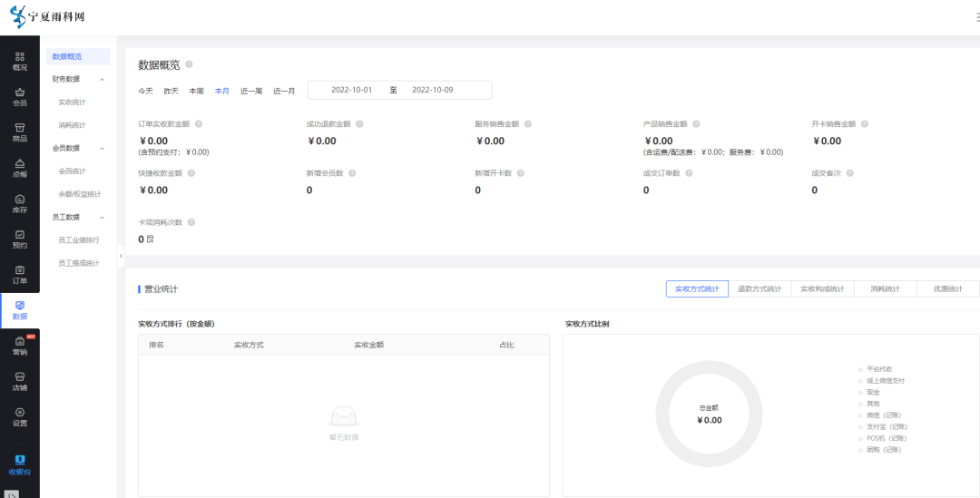
Task: Open 余额/权益统计 submenu item
Action: (x=79, y=194)
